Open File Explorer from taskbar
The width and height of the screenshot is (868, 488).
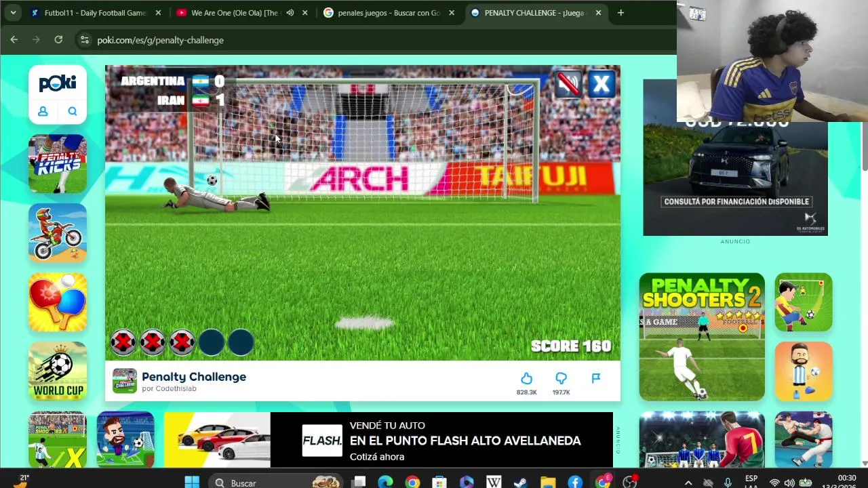coord(548,483)
